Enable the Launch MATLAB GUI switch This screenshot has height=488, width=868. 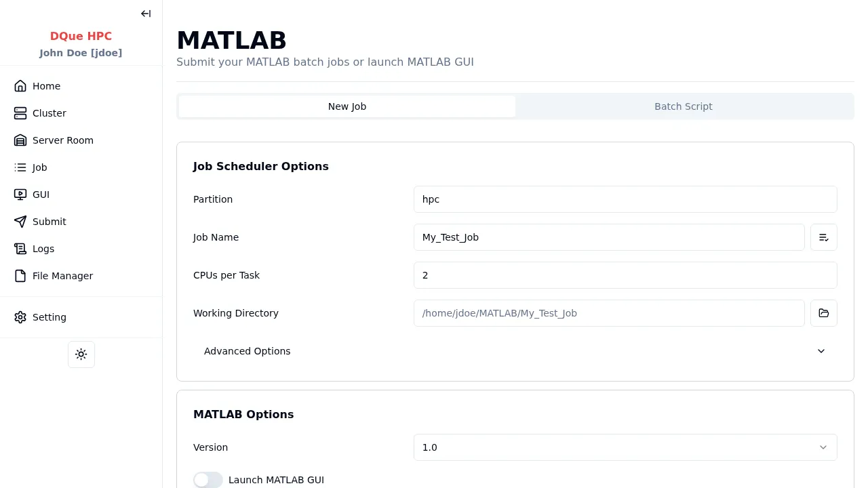point(208,480)
